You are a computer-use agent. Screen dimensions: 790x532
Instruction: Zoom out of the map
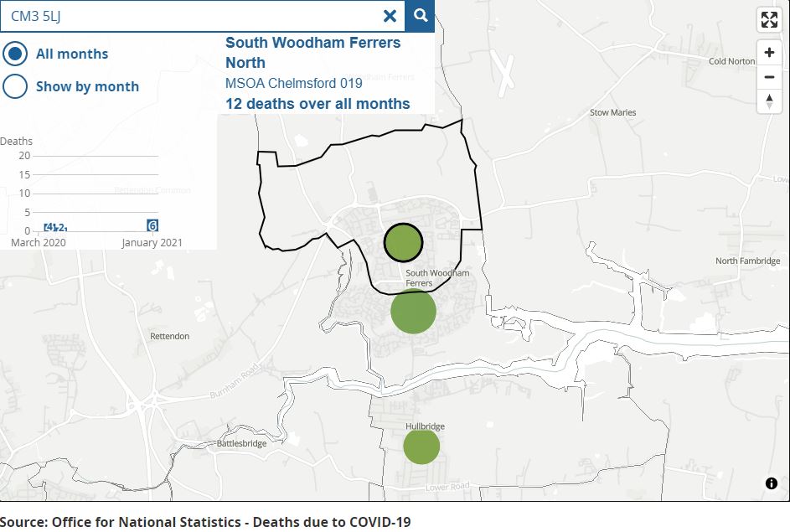click(769, 78)
